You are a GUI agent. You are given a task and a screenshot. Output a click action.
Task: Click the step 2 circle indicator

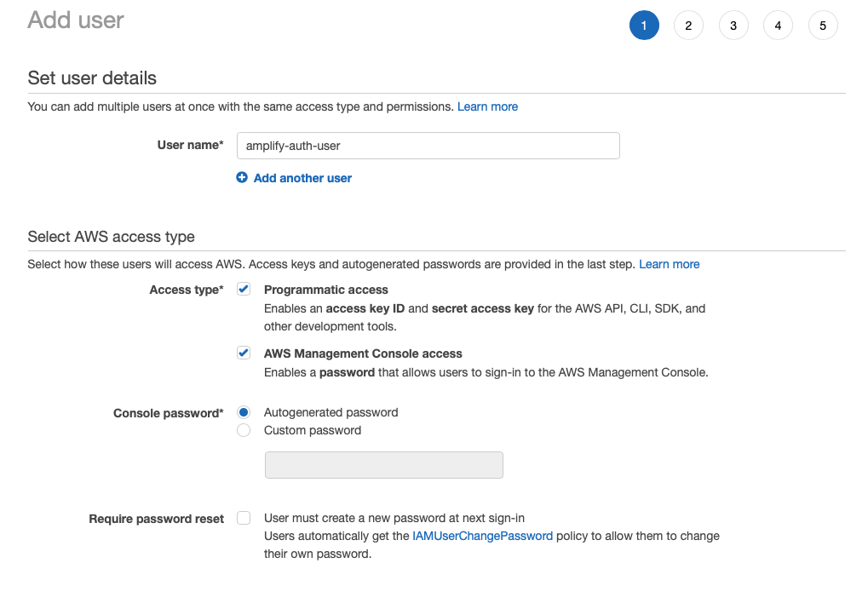tap(688, 25)
